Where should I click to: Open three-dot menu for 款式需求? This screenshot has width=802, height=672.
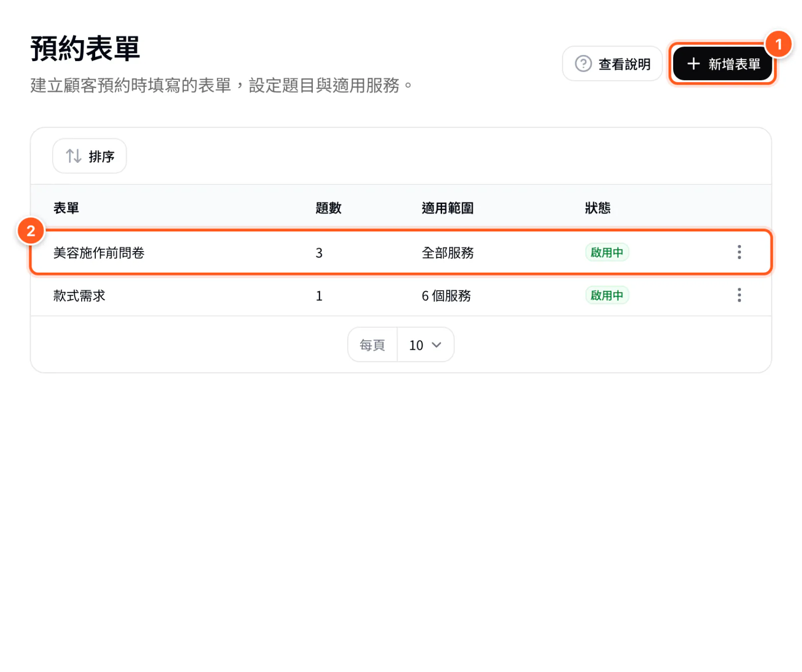tap(739, 295)
